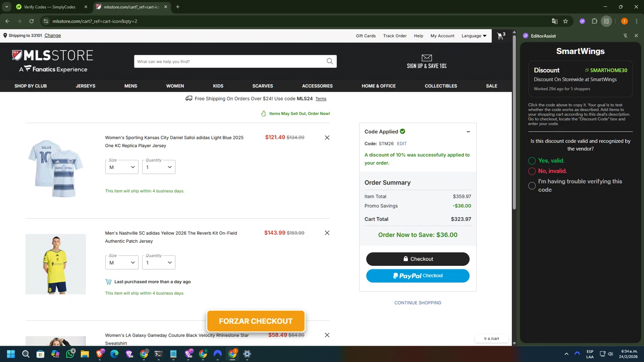The height and width of the screenshot is (362, 644).
Task: Remove the Nashville SC Reverb Kit jersey from cart
Action: (327, 233)
